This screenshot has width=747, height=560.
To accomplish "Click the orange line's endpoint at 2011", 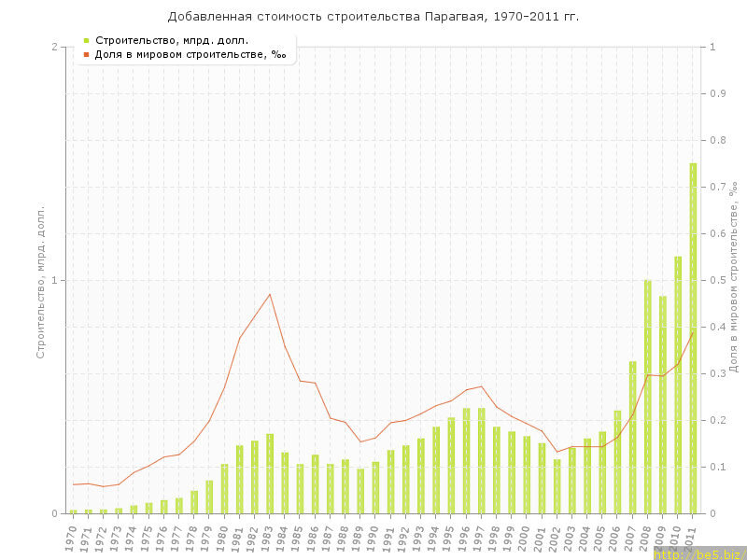I will point(693,331).
